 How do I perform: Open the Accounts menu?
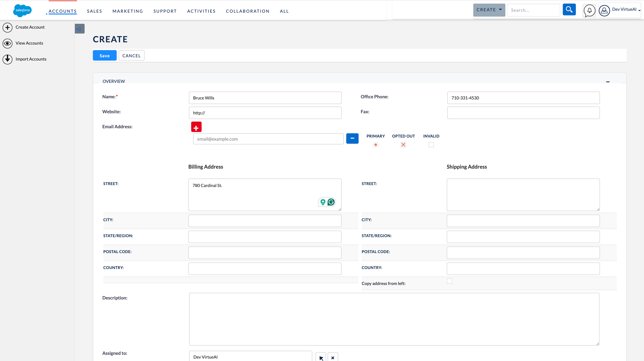pyautogui.click(x=62, y=11)
